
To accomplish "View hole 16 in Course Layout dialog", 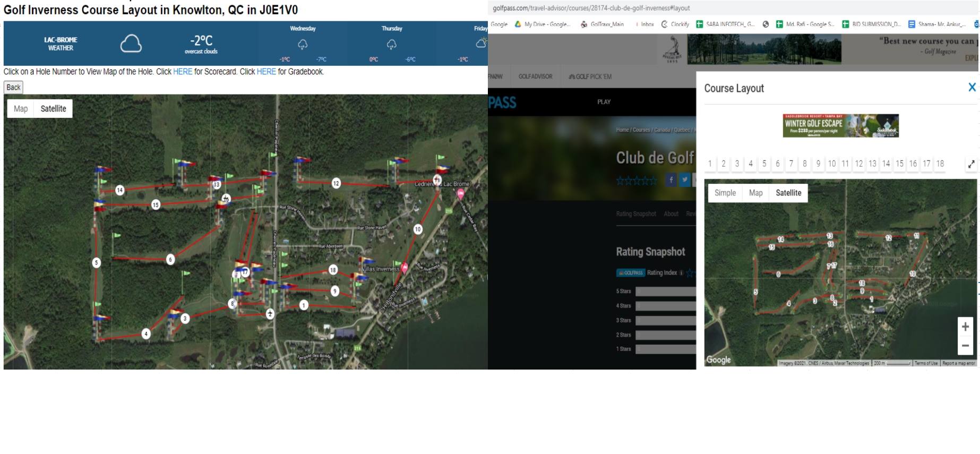I will (913, 164).
